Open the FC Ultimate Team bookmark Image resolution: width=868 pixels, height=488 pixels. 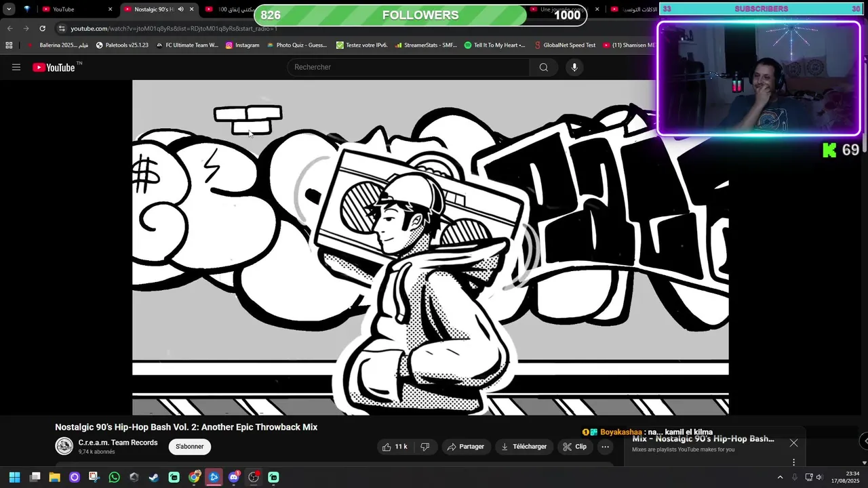click(187, 45)
